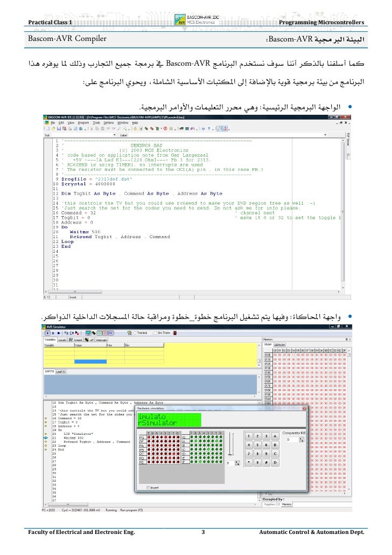Screen dimensions: 392x555
Task: Click keypad button D
Action: [275, 463]
